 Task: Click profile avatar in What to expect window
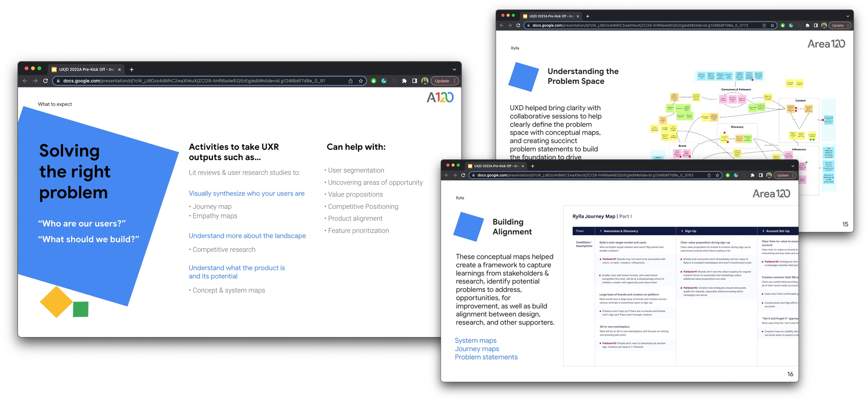click(425, 81)
